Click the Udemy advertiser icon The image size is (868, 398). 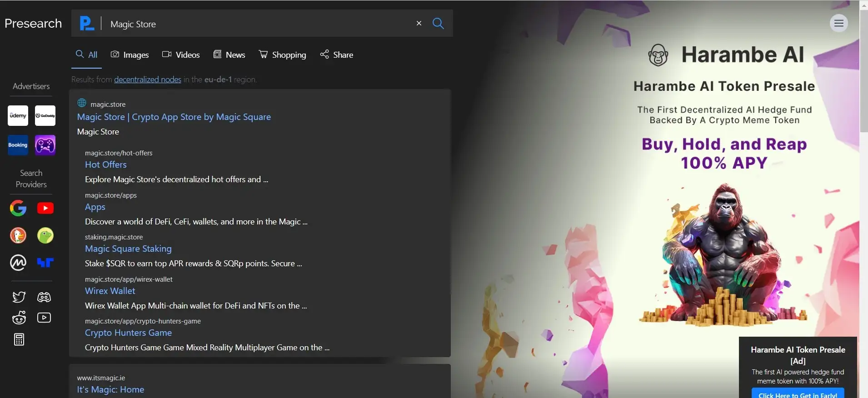[18, 116]
